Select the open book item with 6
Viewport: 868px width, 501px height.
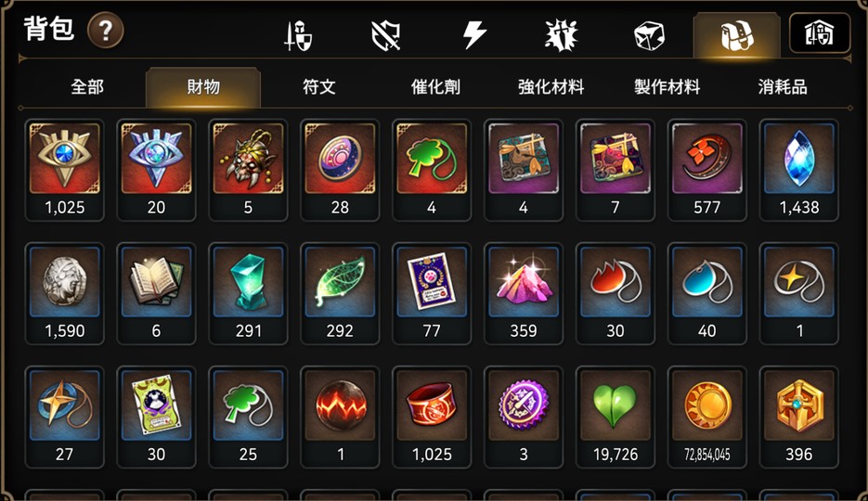[157, 293]
